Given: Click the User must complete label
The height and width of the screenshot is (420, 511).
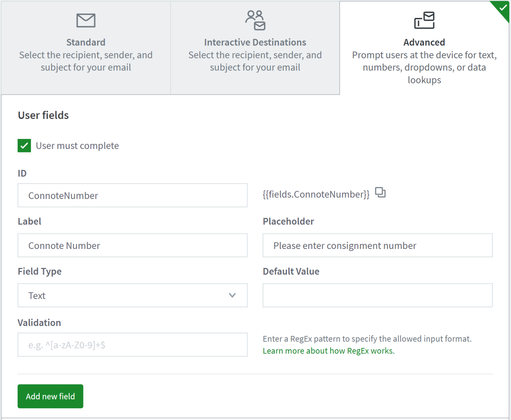Looking at the screenshot, I should [77, 146].
